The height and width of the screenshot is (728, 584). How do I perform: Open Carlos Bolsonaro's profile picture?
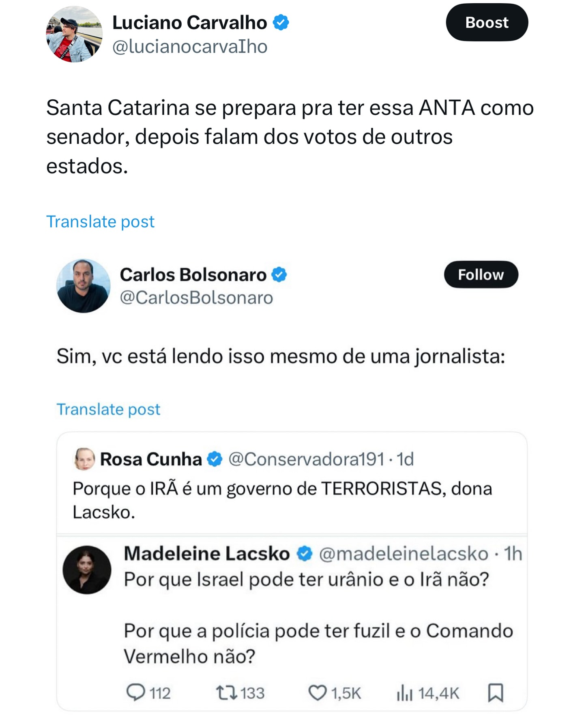(x=83, y=286)
